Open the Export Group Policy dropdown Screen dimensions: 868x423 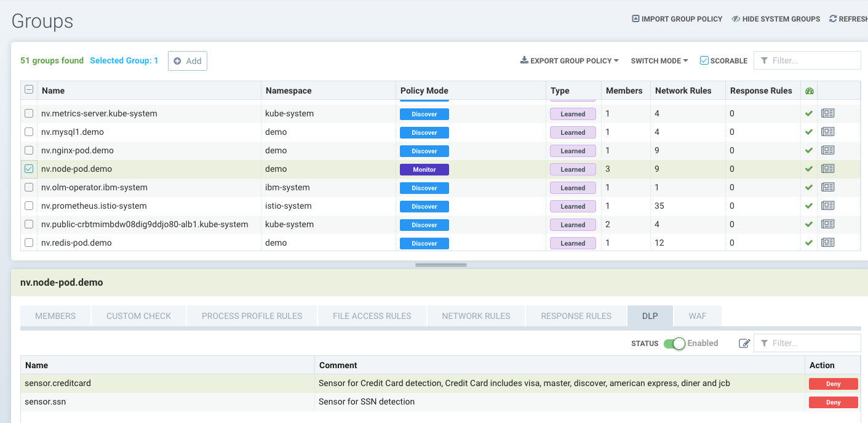click(570, 61)
